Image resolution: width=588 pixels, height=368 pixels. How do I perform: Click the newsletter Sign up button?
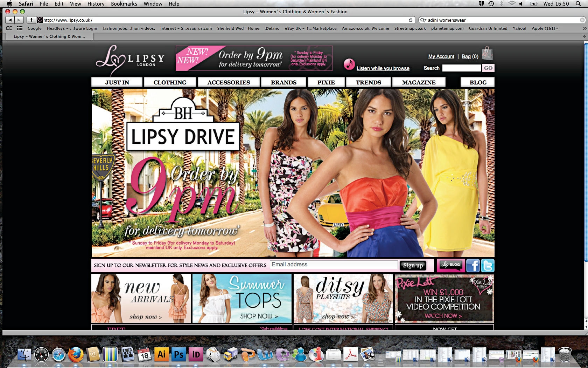[413, 265]
